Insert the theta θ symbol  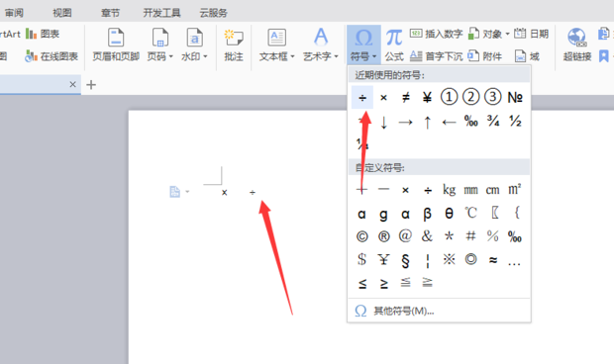click(x=450, y=214)
